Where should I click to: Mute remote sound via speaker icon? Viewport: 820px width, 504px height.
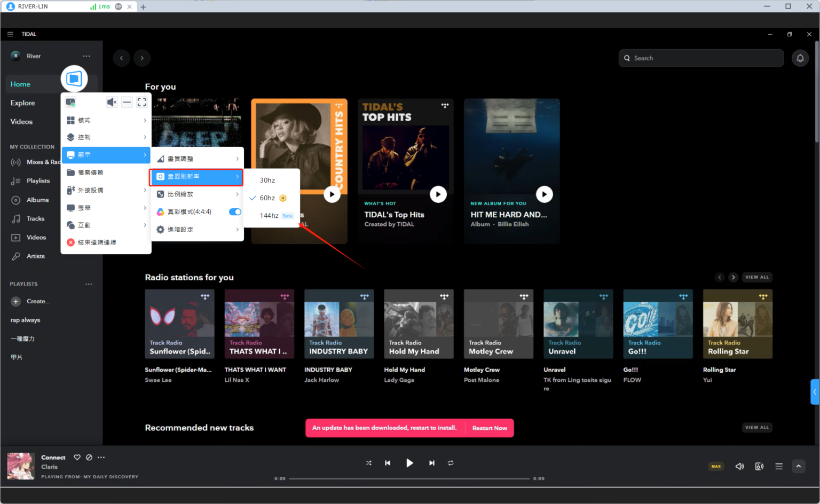[111, 102]
